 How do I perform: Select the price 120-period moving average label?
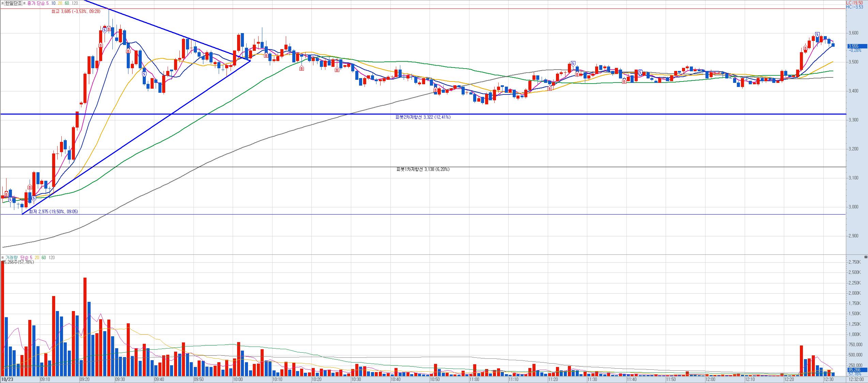(75, 3)
